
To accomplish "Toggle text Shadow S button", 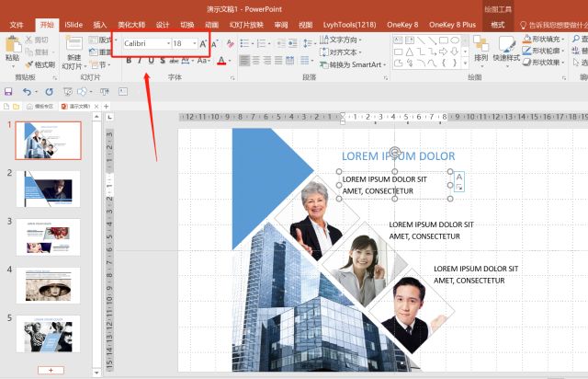I will 163,60.
